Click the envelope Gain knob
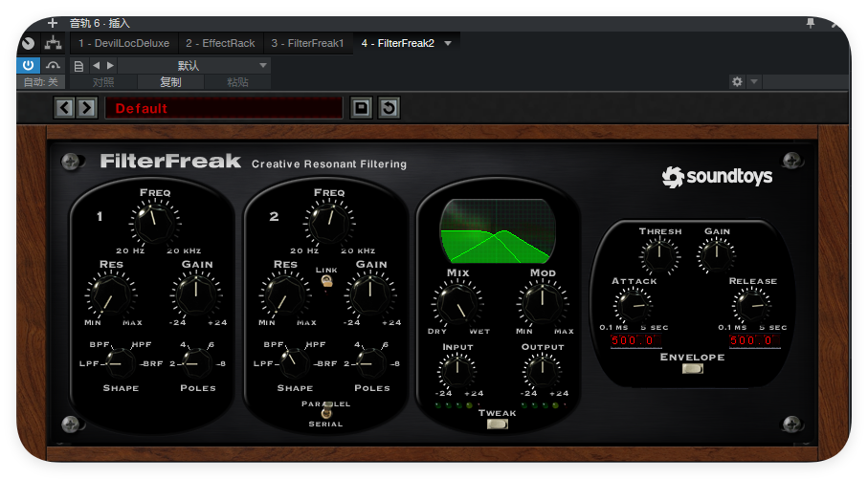Screen dimensions: 868x479 [717, 255]
